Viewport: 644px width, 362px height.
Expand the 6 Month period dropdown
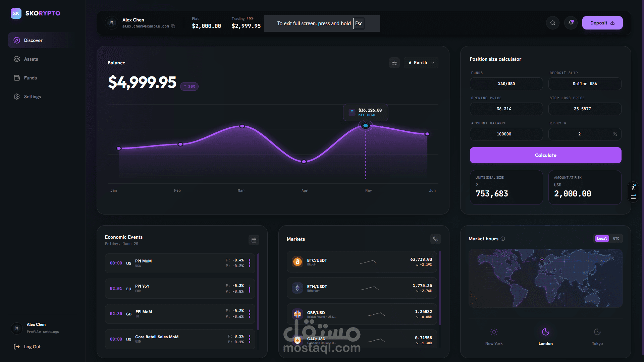coord(421,63)
